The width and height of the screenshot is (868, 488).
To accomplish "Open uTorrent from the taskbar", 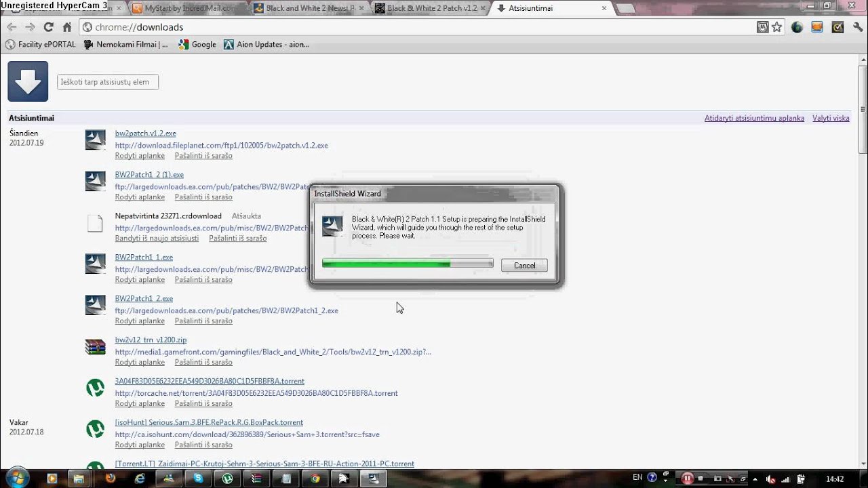I will click(x=227, y=479).
